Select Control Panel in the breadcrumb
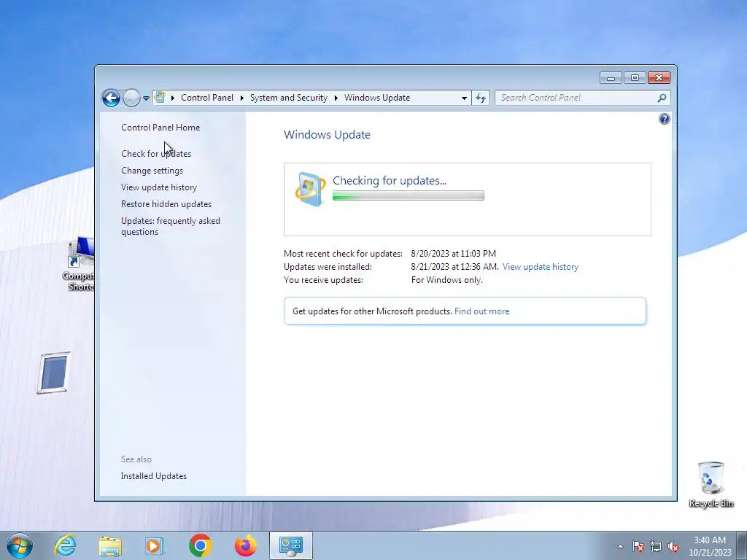Screen dimensions: 747x560 pyautogui.click(x=206, y=98)
